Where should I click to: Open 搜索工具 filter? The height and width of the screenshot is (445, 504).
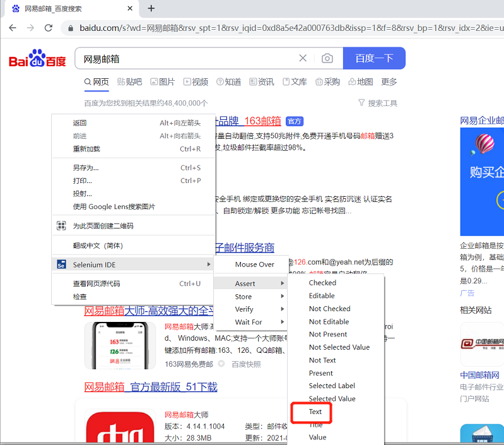point(378,104)
